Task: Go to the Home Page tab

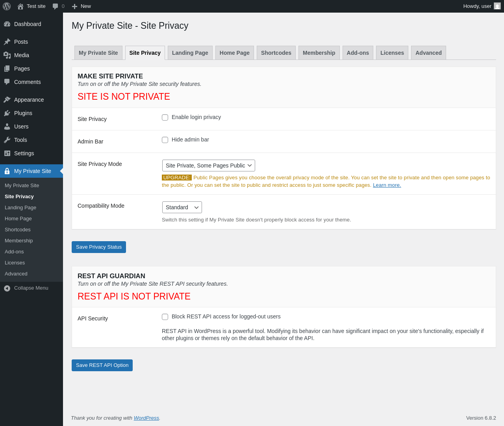Action: tap(235, 53)
